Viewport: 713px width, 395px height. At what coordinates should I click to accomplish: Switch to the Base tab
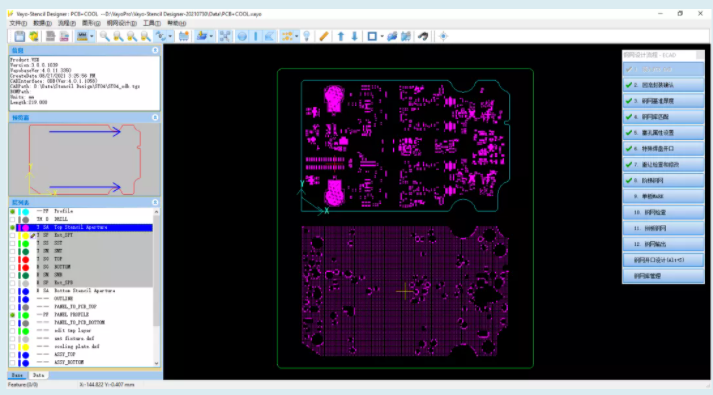[17, 375]
